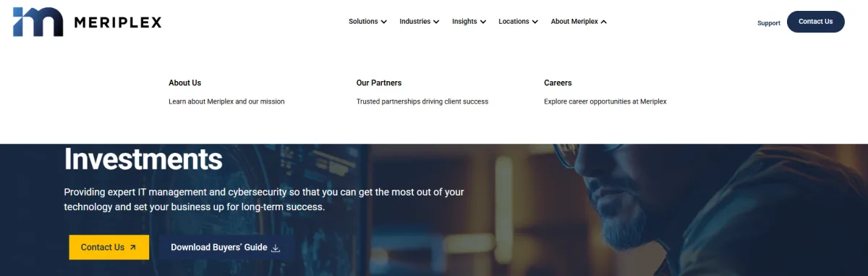Screen dimensions: 868x276
Task: Click the 'Providing expert IT management' paragraph
Action: click(x=264, y=199)
